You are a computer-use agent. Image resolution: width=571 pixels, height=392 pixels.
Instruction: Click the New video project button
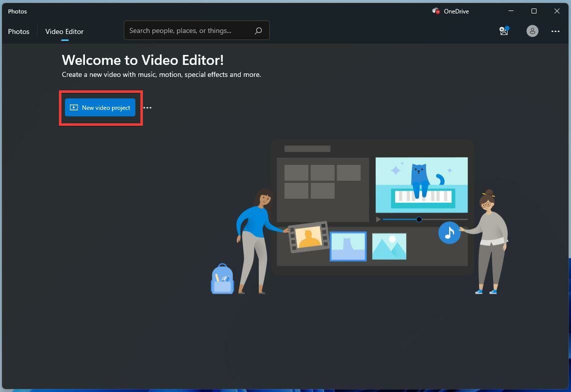coord(100,107)
